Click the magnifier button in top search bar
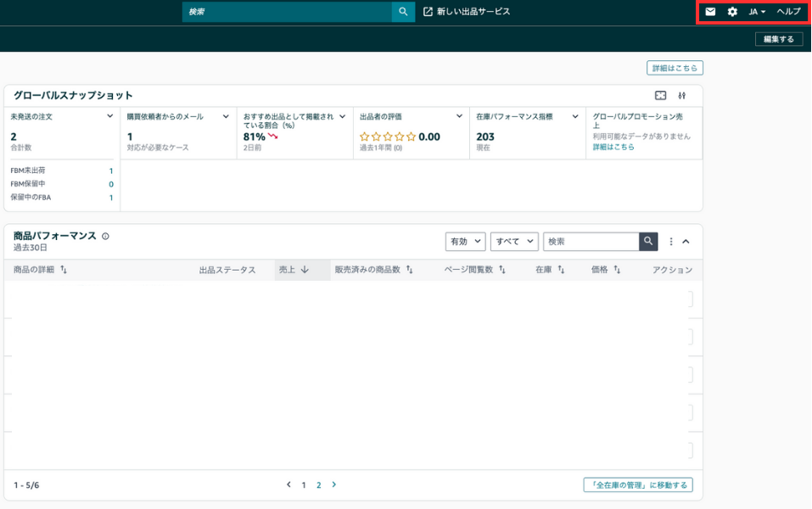Image resolution: width=812 pixels, height=509 pixels. coord(403,12)
